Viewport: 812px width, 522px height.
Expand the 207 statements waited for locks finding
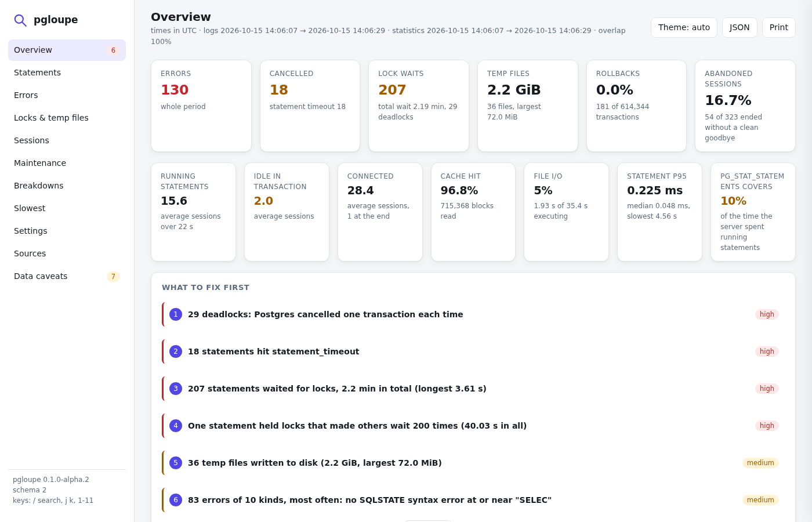click(473, 389)
